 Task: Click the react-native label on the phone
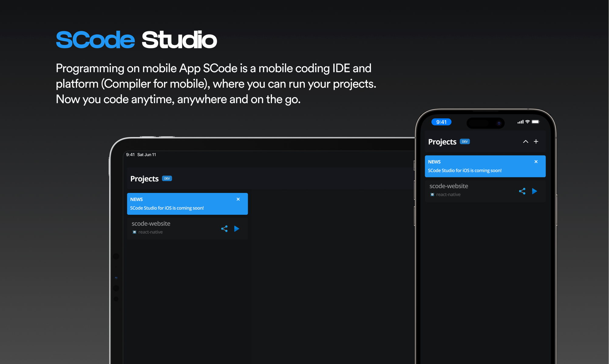[448, 194]
